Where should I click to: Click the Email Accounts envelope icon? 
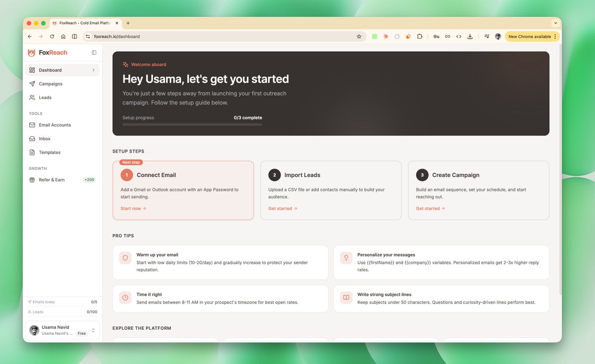[32, 125]
